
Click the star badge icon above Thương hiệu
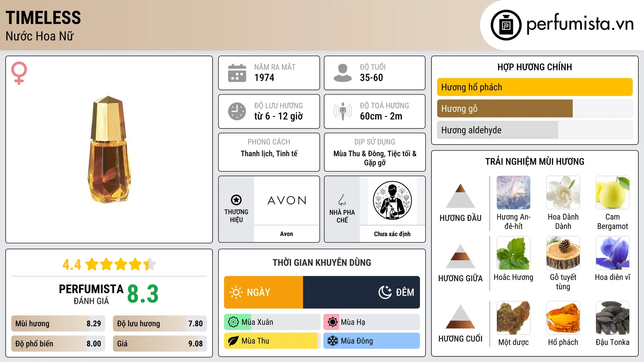[236, 200]
